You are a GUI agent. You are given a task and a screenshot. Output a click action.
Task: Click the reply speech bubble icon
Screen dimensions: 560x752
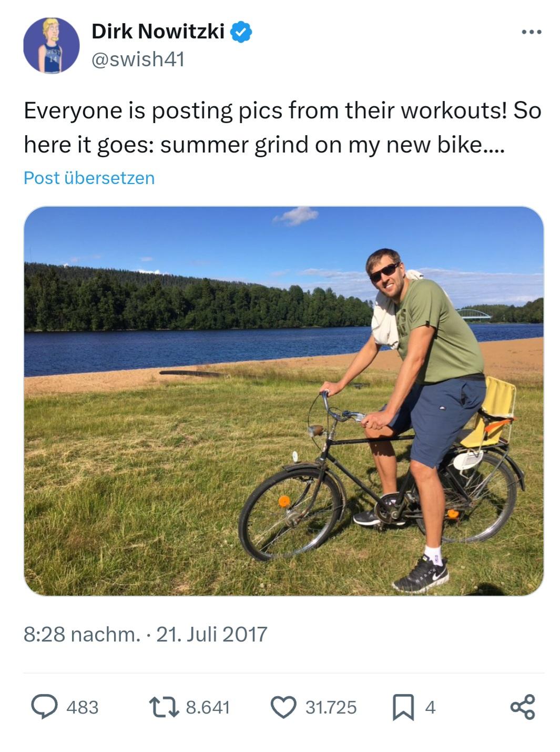click(x=45, y=706)
